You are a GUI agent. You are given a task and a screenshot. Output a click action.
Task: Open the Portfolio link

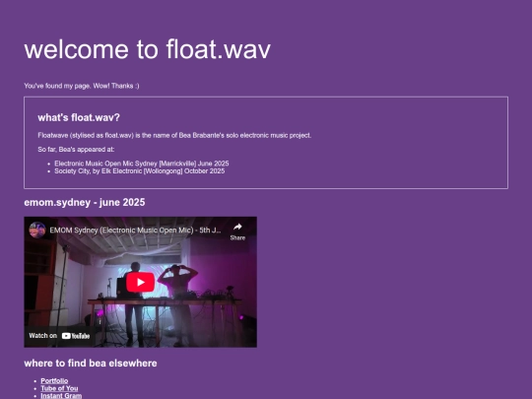54,380
